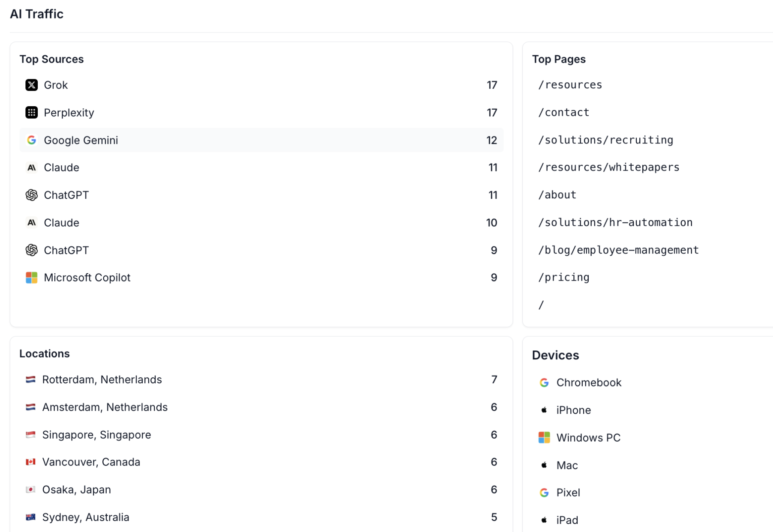Click the Chromebook icon under Devices
The height and width of the screenshot is (532, 773).
(x=544, y=383)
